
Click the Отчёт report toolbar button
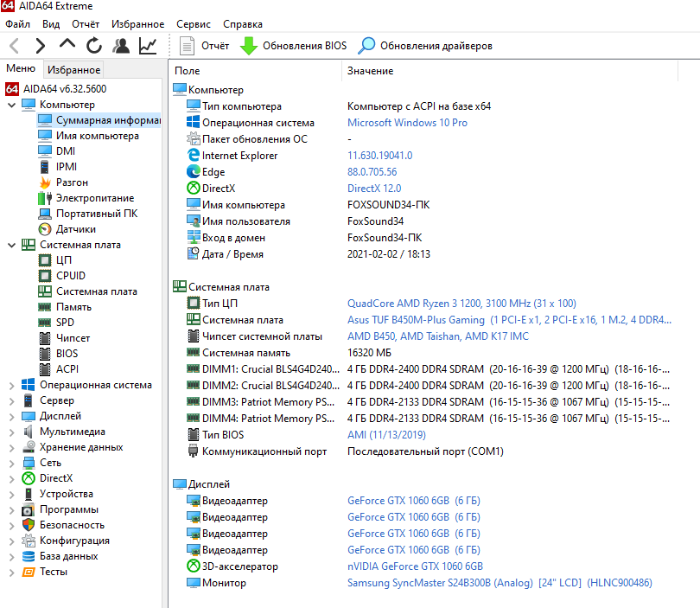(x=204, y=46)
